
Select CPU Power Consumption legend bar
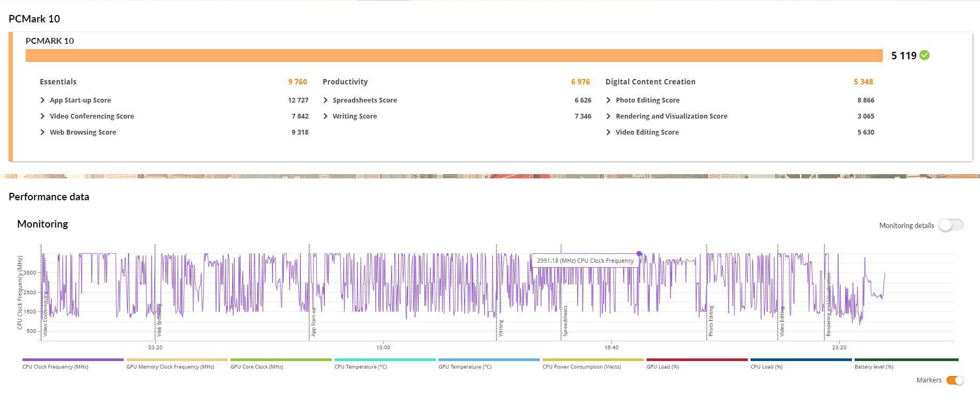tap(593, 360)
